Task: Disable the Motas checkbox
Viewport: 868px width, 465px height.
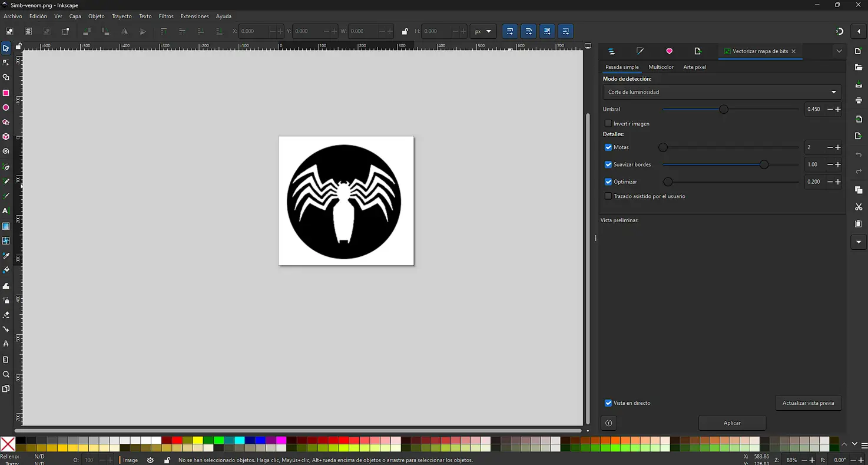Action: (x=608, y=147)
